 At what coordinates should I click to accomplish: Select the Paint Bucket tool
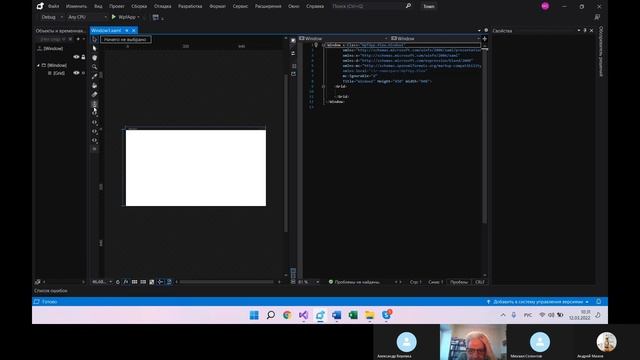pyautogui.click(x=94, y=85)
